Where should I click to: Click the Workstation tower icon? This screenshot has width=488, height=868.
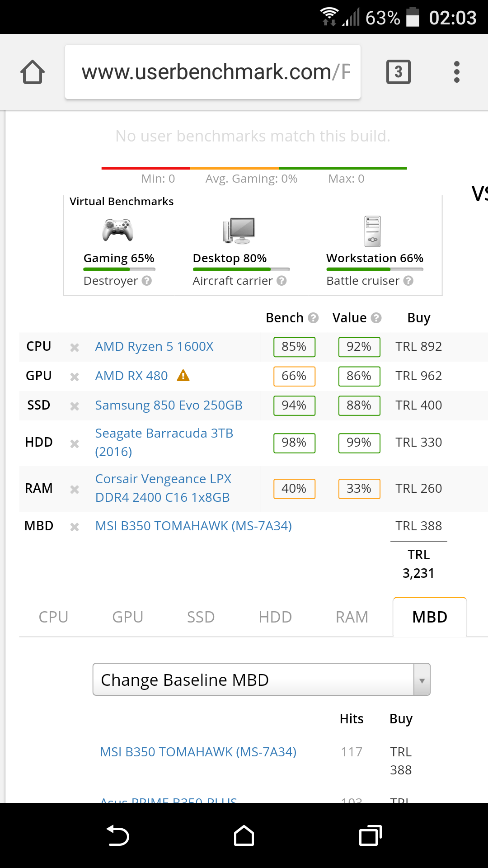coord(373,231)
